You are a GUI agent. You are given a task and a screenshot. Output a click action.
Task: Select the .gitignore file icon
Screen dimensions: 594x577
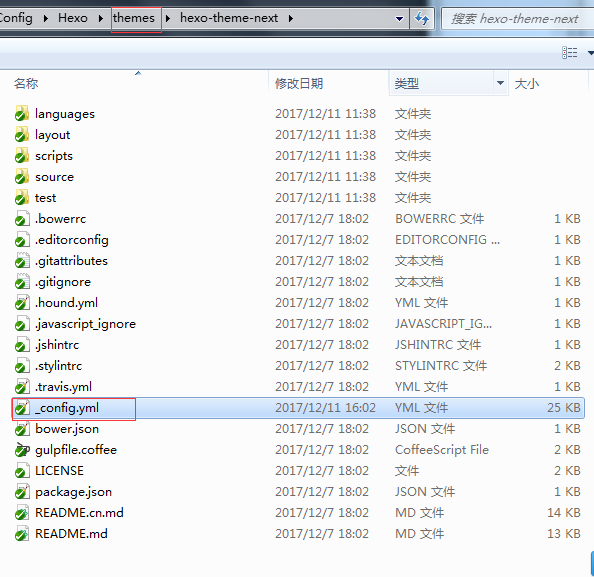tap(22, 282)
